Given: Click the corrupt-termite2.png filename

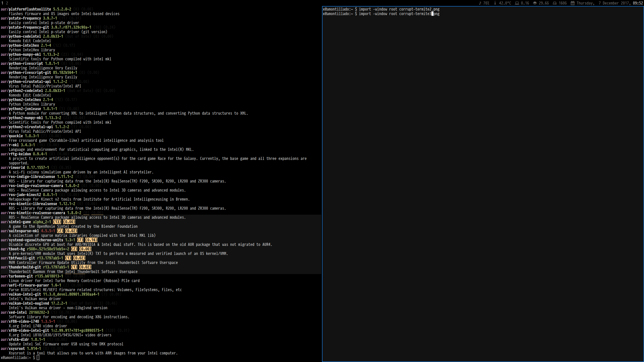Looking at the screenshot, I should tap(419, 9).
